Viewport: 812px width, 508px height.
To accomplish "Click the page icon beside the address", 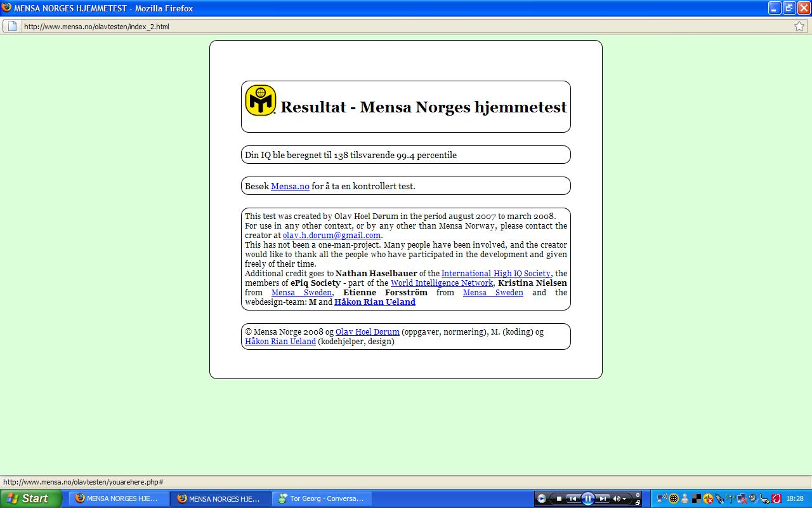I will click(x=12, y=26).
